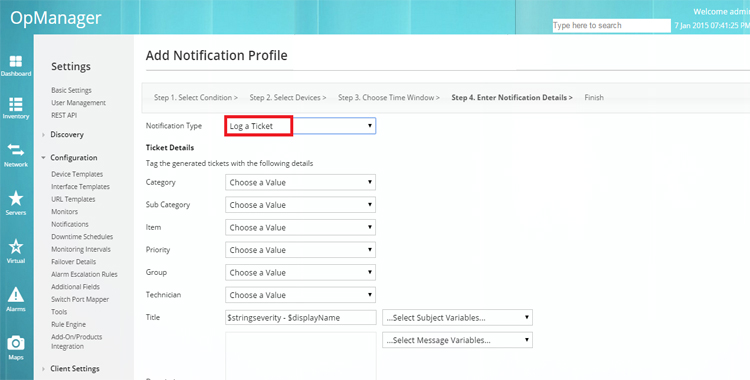Focus the Type here to search box
The height and width of the screenshot is (380, 750).
click(x=611, y=25)
